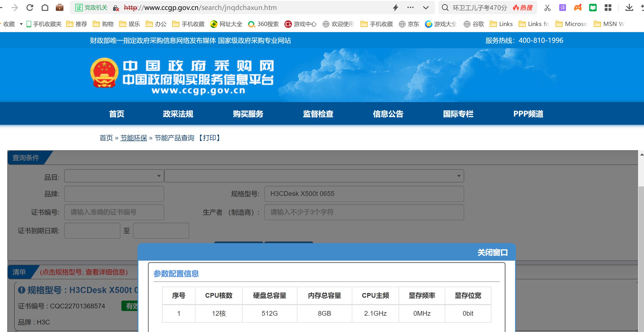
Task: Go to browser home page icon
Action: [45, 8]
